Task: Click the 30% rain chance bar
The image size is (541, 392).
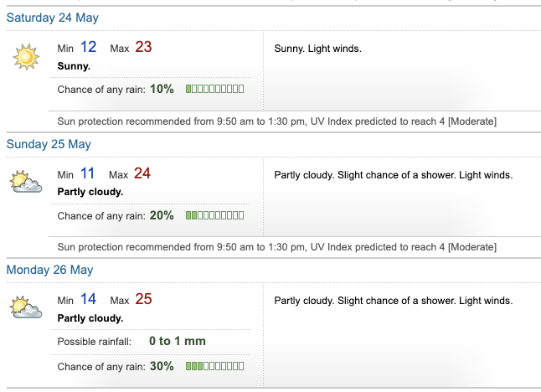Action: (x=214, y=366)
